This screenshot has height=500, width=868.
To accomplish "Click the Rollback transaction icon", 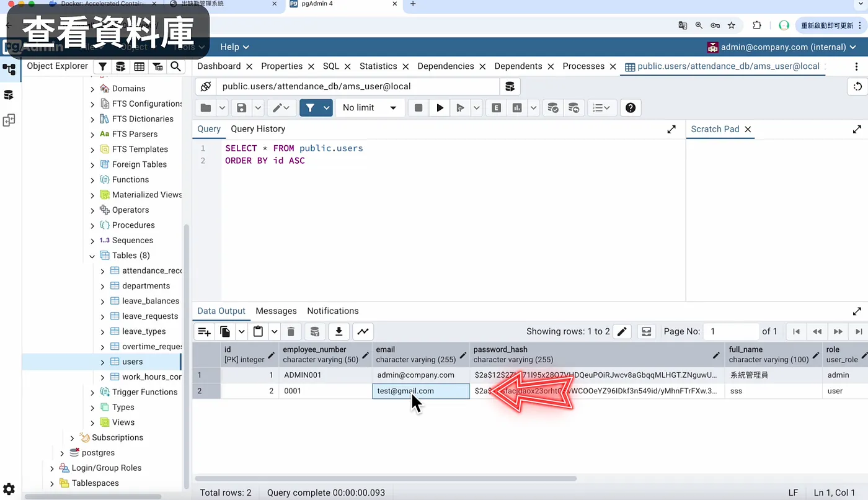I will point(573,108).
